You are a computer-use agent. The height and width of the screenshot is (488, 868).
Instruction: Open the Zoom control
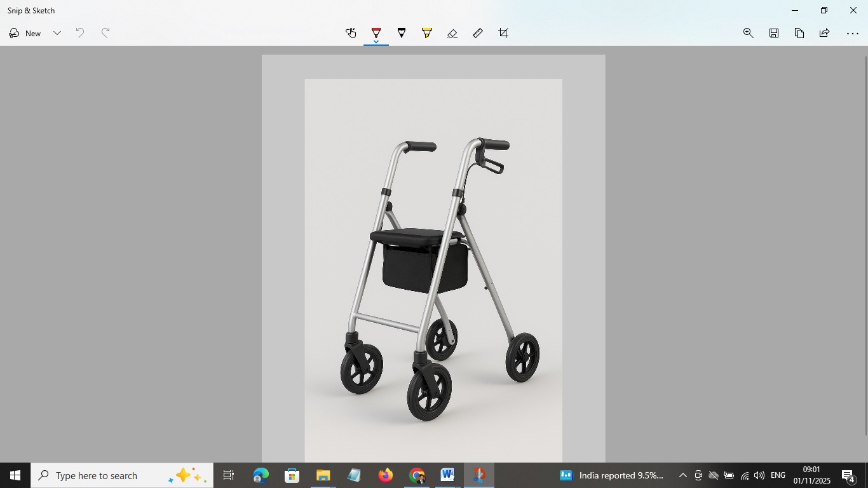coord(749,33)
